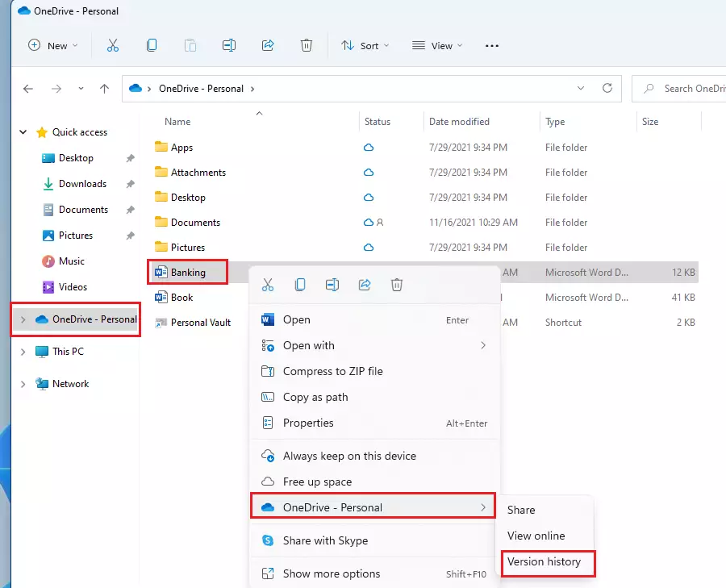
Task: Click the Rename icon in the context menu
Action: pyautogui.click(x=332, y=285)
